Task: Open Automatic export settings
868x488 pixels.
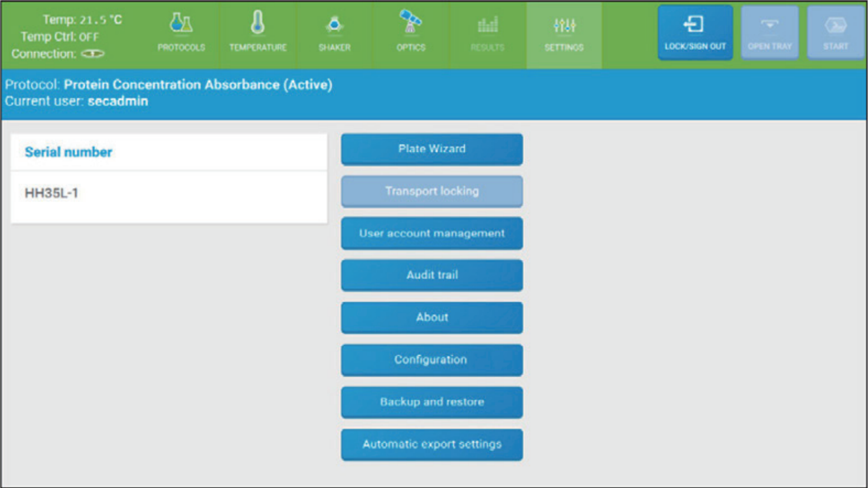Action: point(431,444)
